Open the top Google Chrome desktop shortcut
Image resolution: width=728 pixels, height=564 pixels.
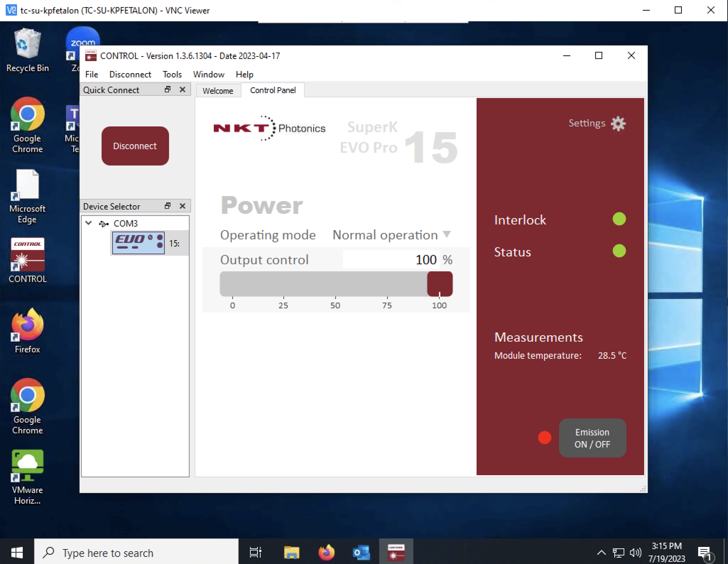coord(27,125)
